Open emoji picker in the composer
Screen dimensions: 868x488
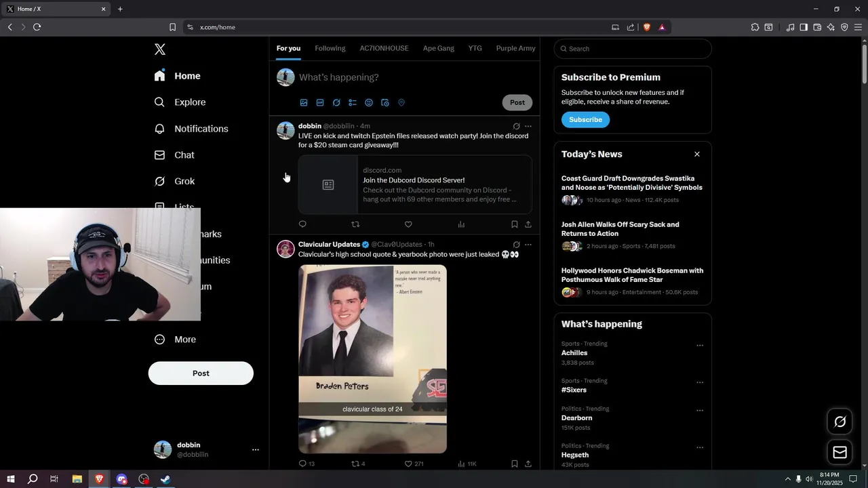369,103
